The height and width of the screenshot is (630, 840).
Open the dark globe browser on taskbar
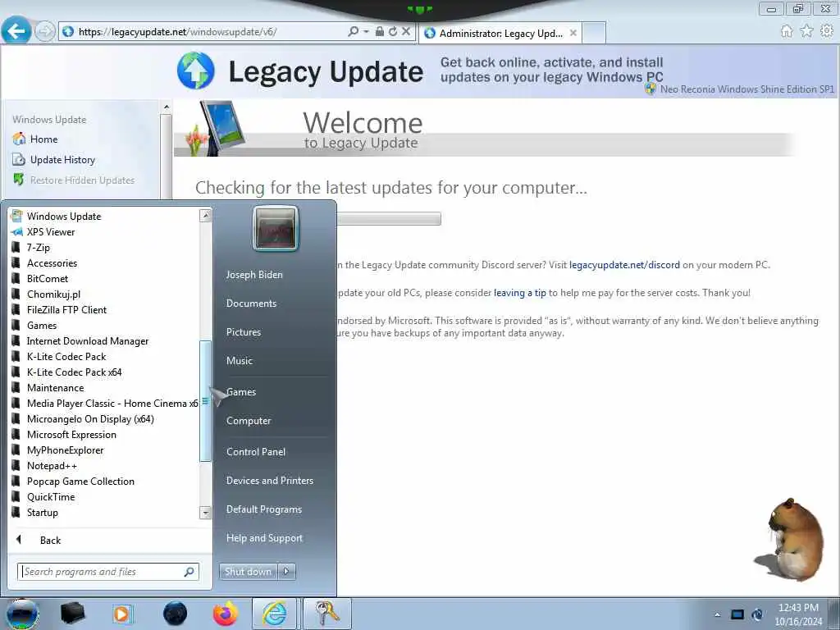(x=176, y=614)
